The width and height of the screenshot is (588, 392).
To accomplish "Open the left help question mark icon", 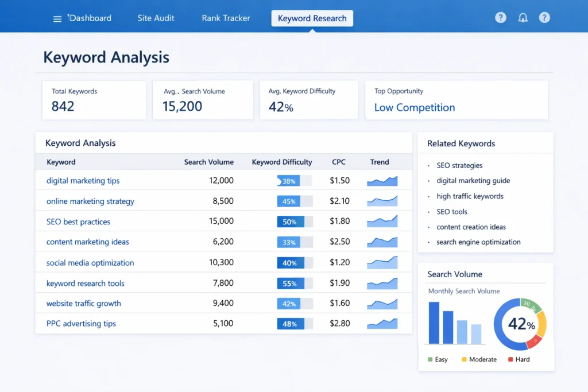I will tap(500, 17).
